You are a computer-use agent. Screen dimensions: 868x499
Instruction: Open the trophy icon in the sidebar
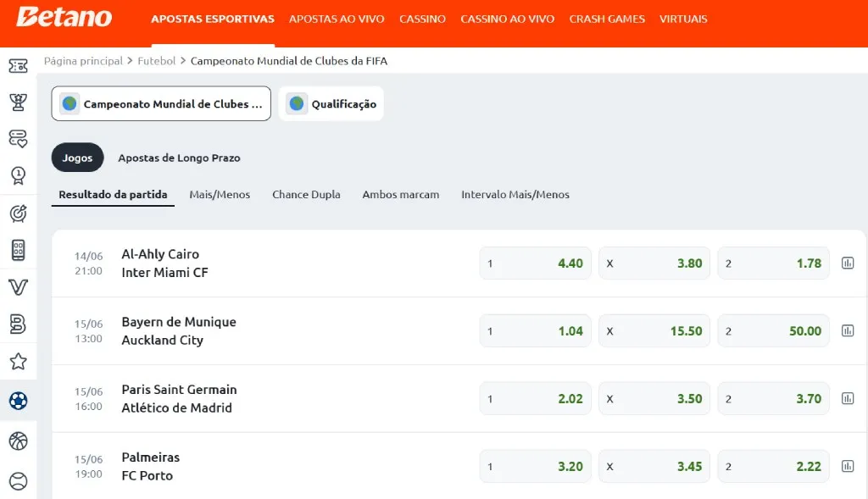click(18, 103)
